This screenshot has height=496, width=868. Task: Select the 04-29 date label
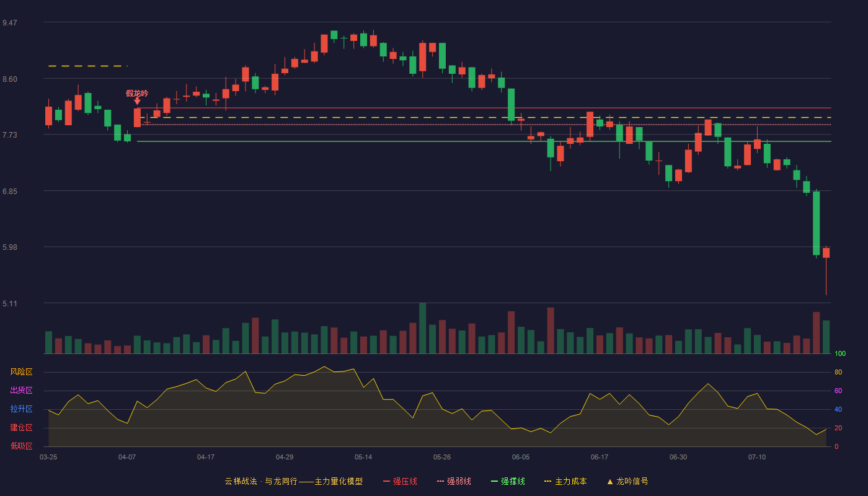tap(285, 457)
